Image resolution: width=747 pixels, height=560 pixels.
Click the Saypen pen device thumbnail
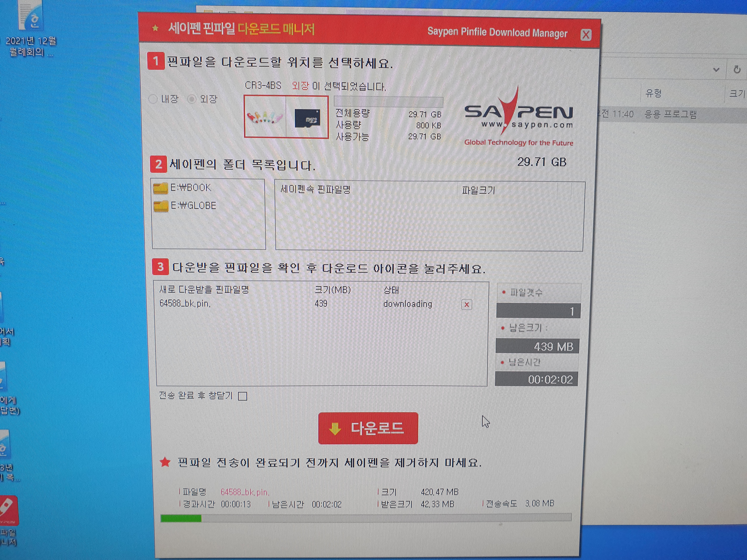[x=265, y=117]
